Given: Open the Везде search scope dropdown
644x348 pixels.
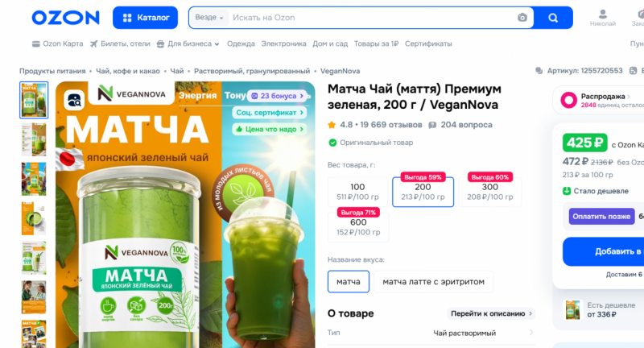Looking at the screenshot, I should click(x=209, y=18).
